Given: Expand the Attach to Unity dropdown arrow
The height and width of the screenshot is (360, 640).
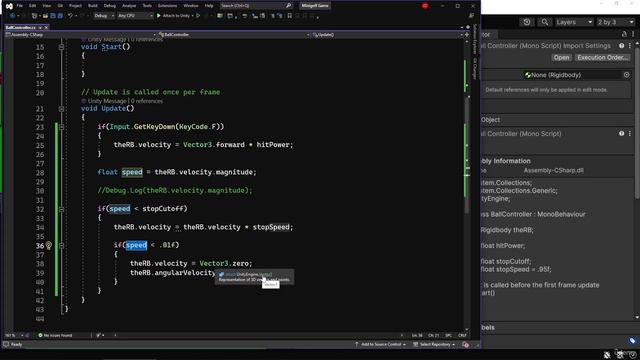Looking at the screenshot, I should tap(193, 16).
